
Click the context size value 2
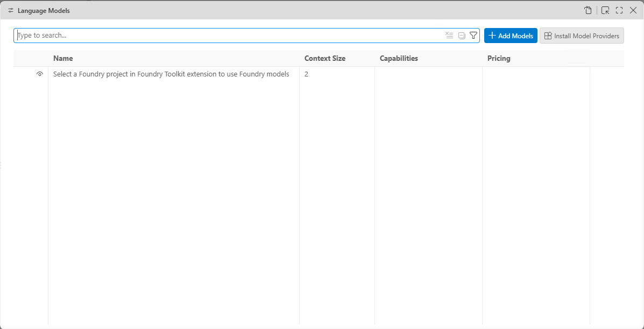pyautogui.click(x=306, y=74)
